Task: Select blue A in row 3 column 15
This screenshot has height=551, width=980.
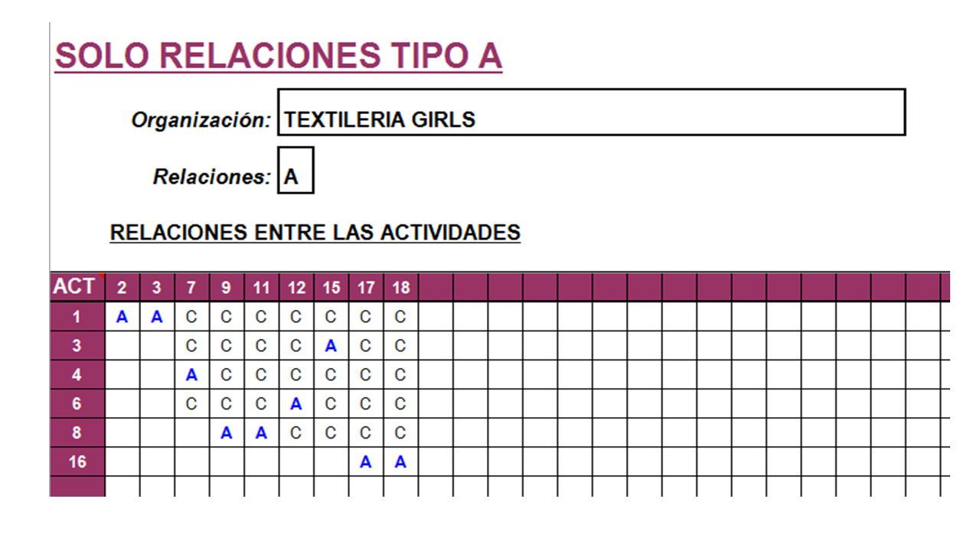Action: [x=331, y=346]
